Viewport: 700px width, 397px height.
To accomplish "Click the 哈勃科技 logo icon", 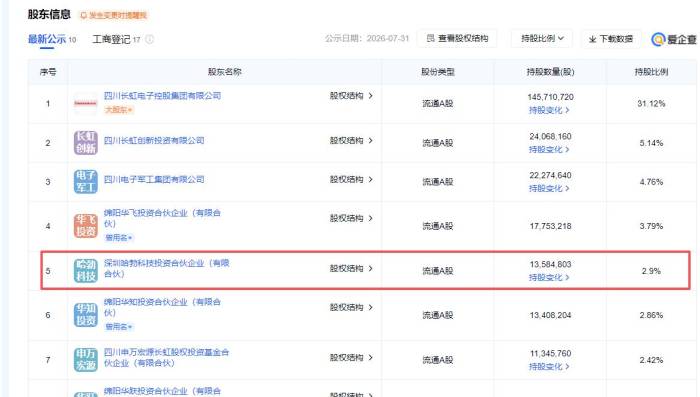I will point(85,271).
